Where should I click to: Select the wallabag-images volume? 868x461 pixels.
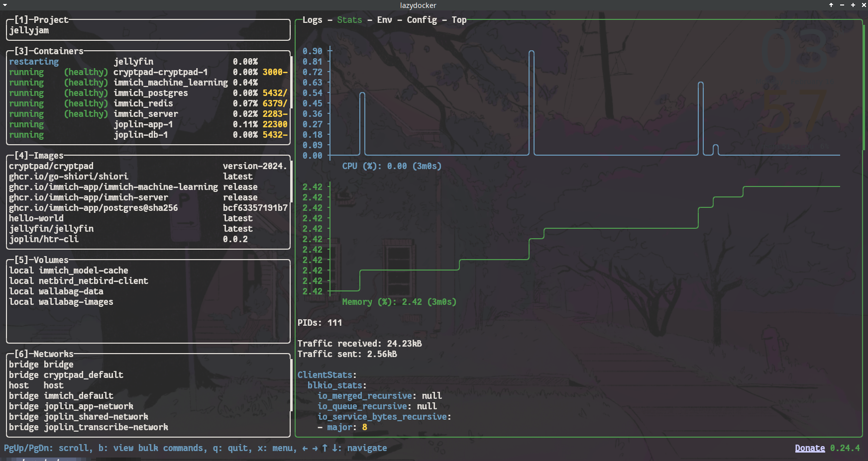148,302
